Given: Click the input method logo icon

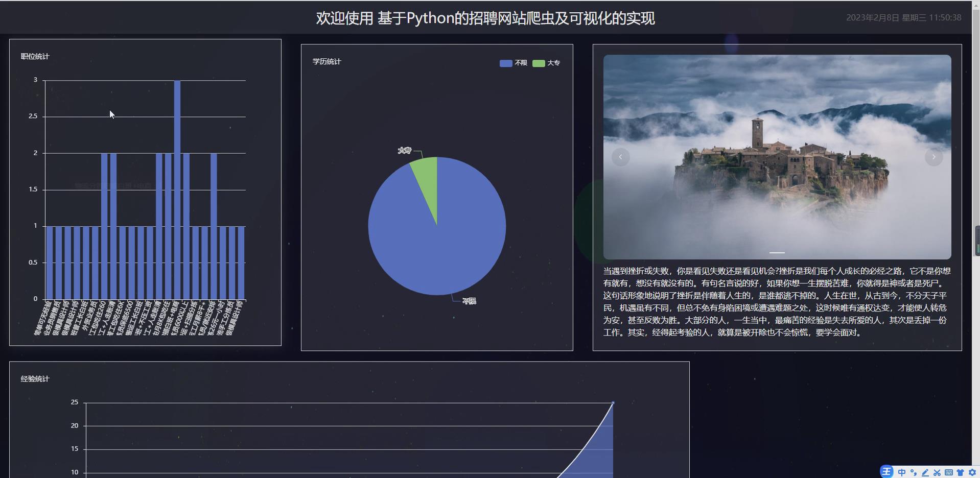Looking at the screenshot, I should [886, 472].
